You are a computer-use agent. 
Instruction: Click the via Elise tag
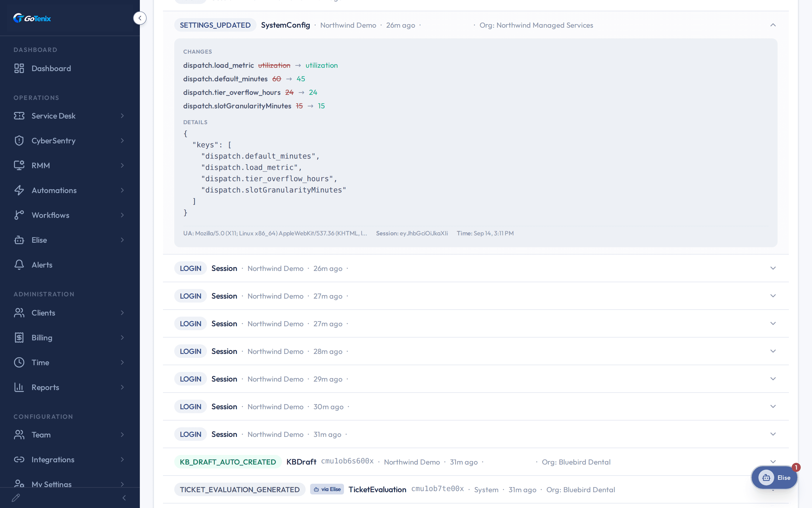coord(327,490)
